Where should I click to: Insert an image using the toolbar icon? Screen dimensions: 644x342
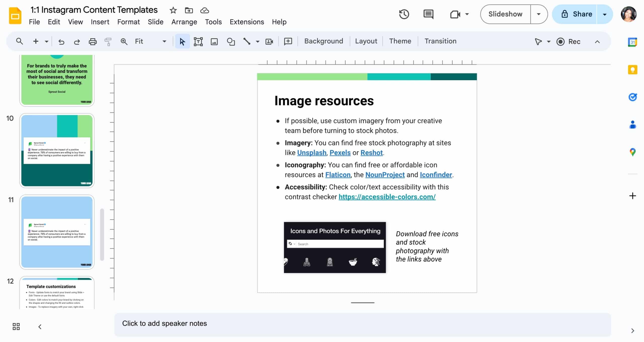tap(214, 41)
